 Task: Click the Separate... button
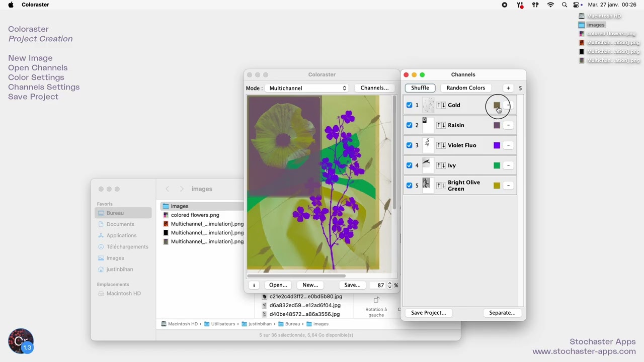(x=502, y=313)
